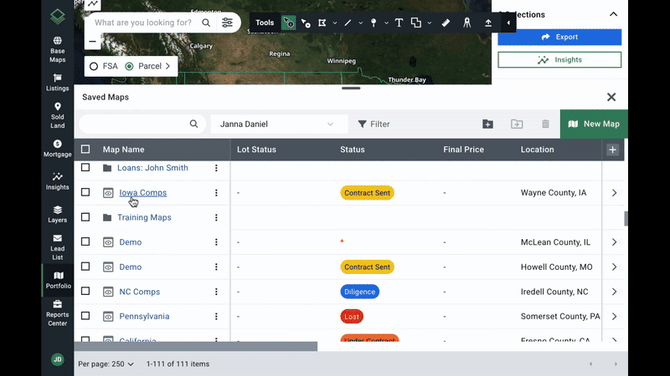Check the Training Maps folder checkbox
The width and height of the screenshot is (670, 376).
click(85, 217)
